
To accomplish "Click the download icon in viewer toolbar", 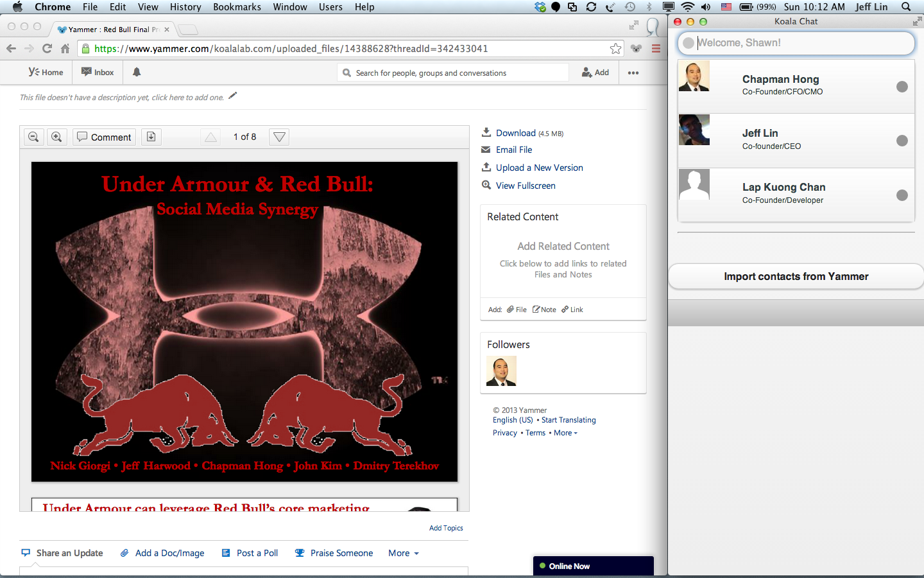I will [x=151, y=137].
